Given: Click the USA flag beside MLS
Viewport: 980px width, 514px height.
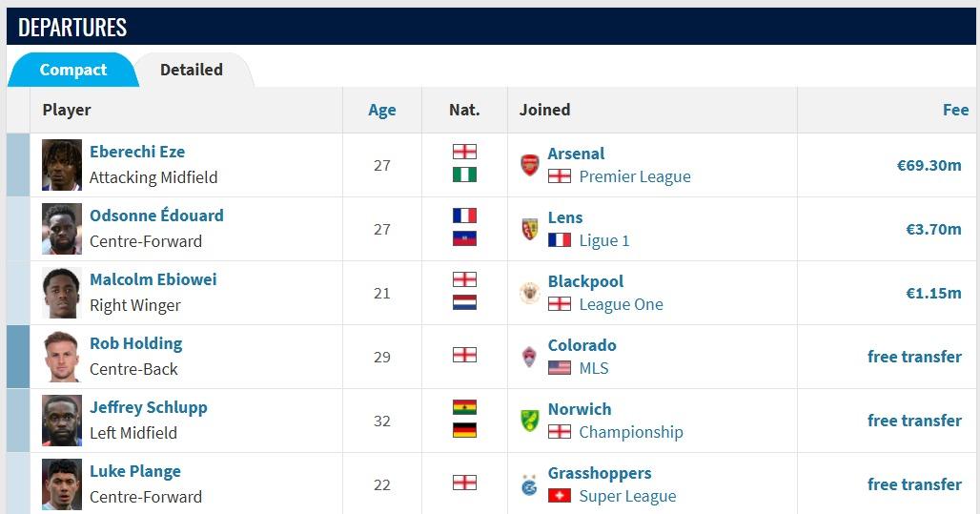Looking at the screenshot, I should point(560,368).
